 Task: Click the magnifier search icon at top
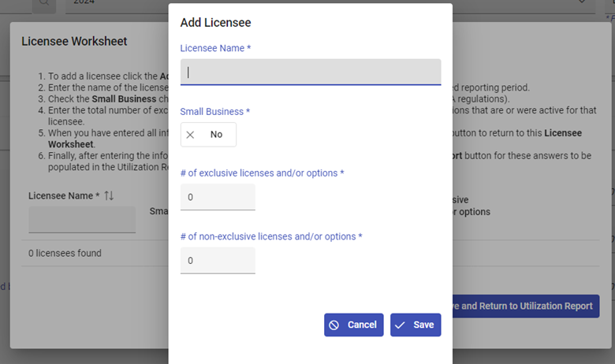point(43,3)
